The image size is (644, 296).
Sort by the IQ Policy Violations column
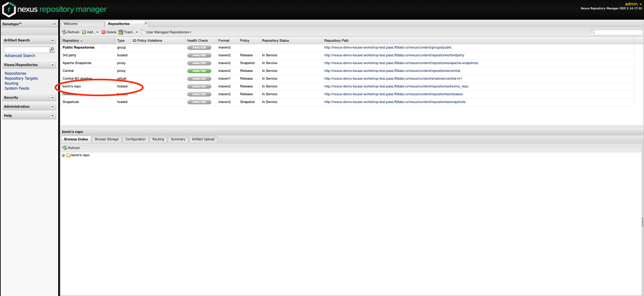158,40
